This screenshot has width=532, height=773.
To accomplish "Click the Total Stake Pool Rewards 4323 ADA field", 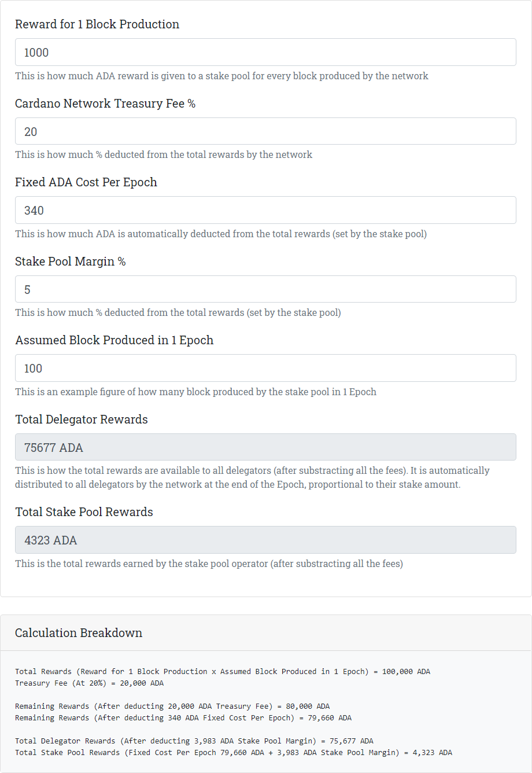I will 265,540.
